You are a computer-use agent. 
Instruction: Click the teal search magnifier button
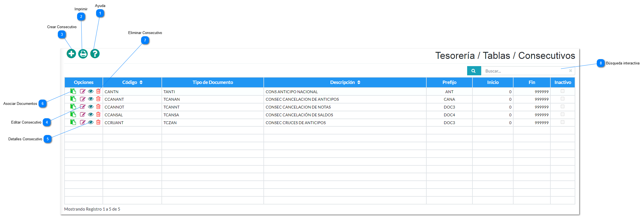tap(474, 71)
